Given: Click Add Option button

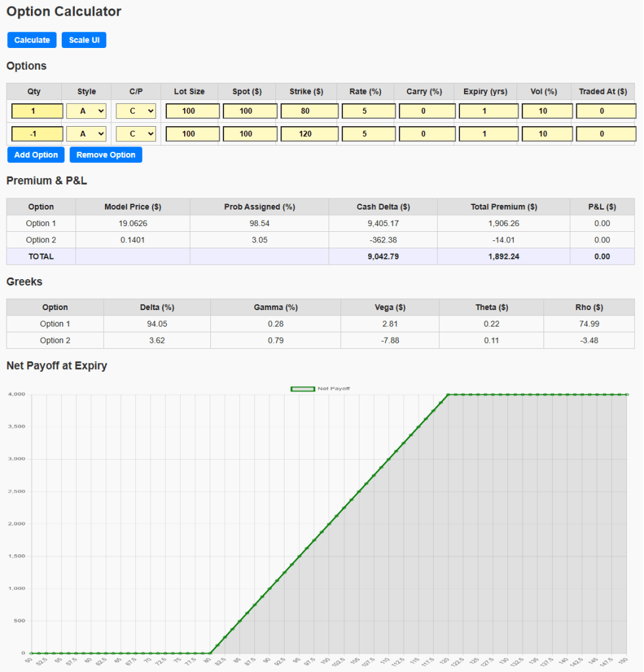Looking at the screenshot, I should click(36, 155).
